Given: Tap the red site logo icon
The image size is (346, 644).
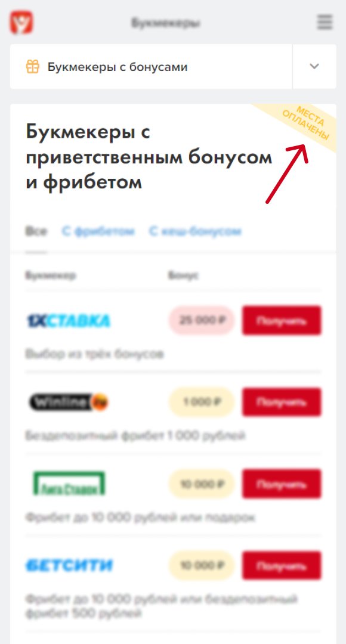Looking at the screenshot, I should 22,22.
